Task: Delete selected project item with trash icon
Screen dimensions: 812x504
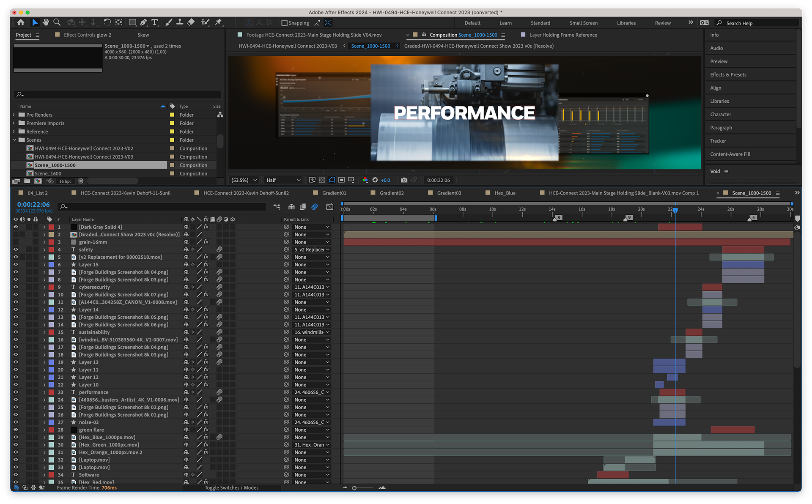Action: 80,181
